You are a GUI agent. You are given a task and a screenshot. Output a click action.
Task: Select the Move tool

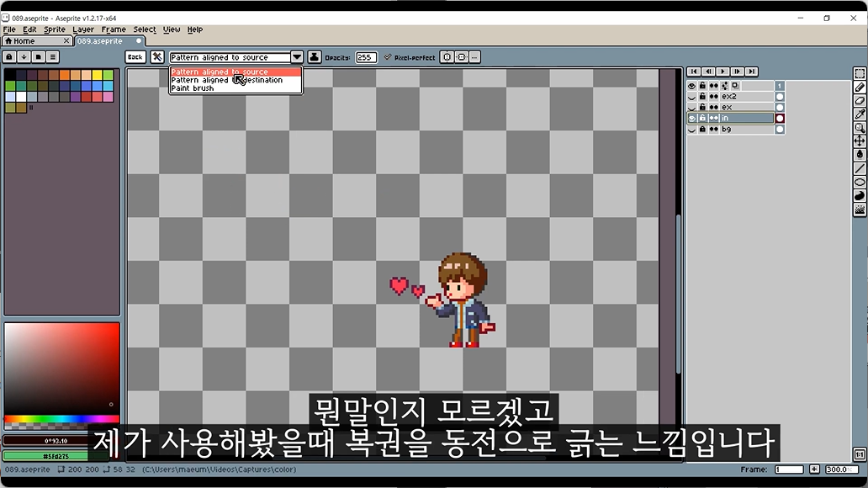coord(860,141)
